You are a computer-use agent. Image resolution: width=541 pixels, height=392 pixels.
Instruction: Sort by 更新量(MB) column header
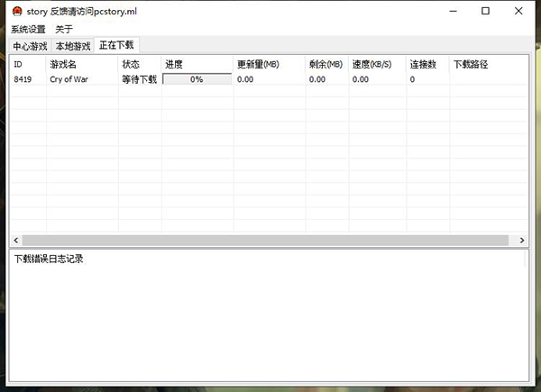pos(269,65)
